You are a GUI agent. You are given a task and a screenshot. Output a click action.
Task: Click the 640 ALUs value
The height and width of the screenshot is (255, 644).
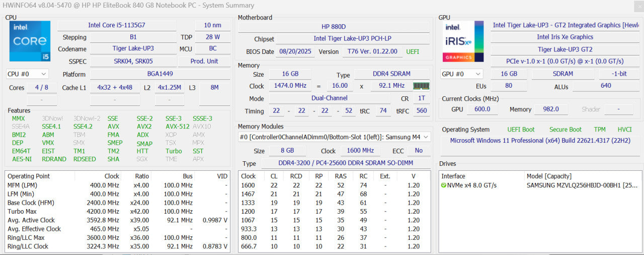click(606, 86)
